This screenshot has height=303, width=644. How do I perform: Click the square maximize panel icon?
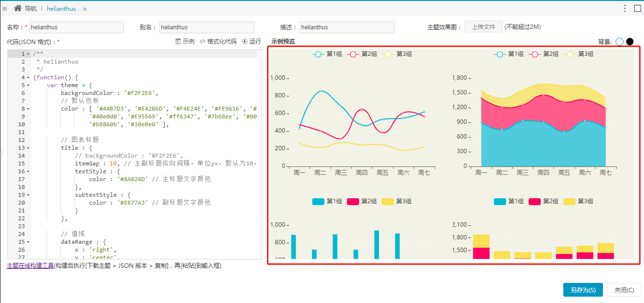click(x=638, y=8)
